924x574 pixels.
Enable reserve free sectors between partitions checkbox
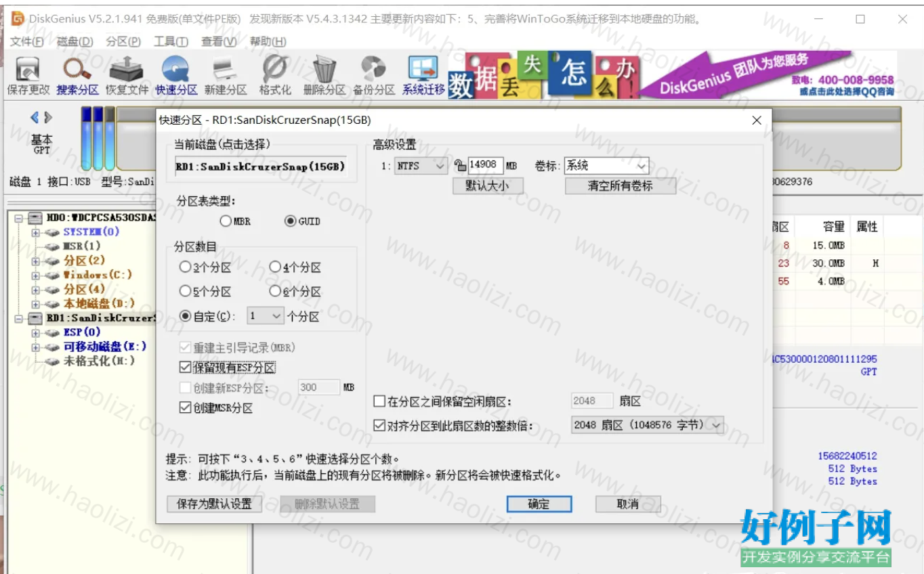pos(379,401)
